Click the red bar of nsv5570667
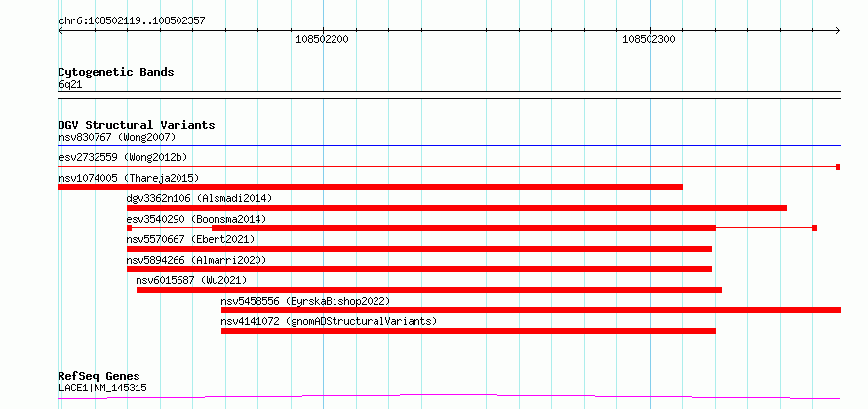The image size is (868, 409). pyautogui.click(x=419, y=249)
